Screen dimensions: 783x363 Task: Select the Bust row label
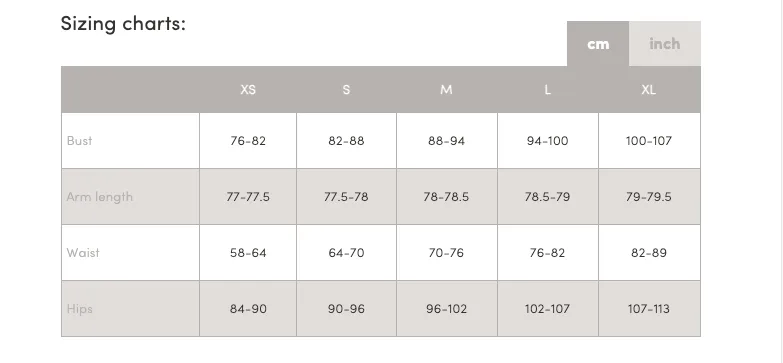click(x=79, y=141)
